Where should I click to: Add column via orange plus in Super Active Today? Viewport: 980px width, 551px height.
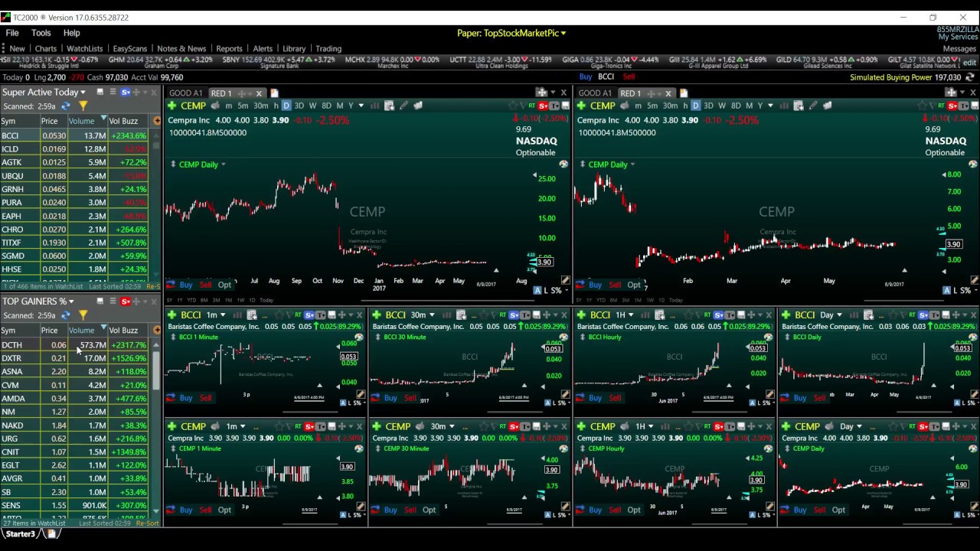tap(157, 121)
